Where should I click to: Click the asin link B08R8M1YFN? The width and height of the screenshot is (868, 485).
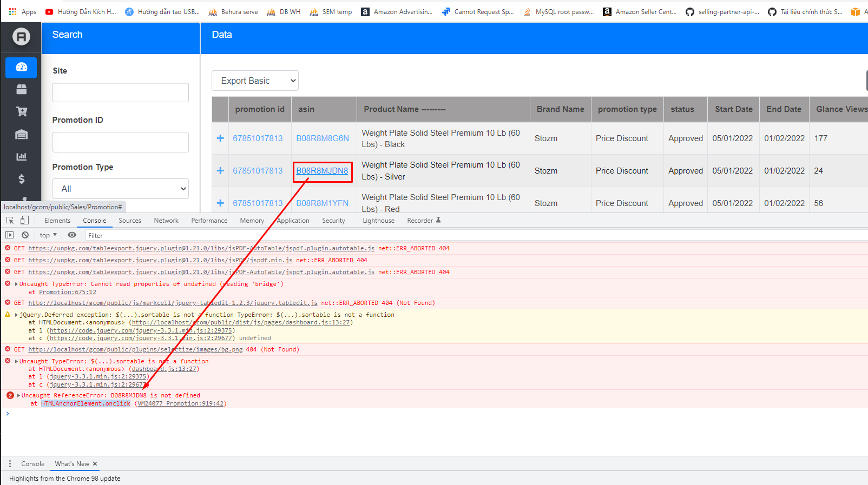323,203
